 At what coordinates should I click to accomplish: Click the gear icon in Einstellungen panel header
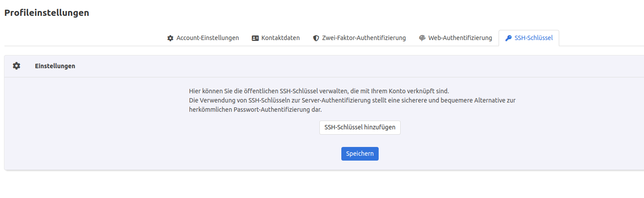pyautogui.click(x=16, y=66)
